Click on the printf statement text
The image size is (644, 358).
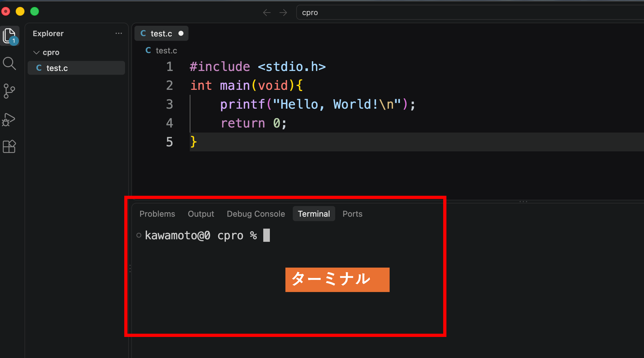pos(318,104)
